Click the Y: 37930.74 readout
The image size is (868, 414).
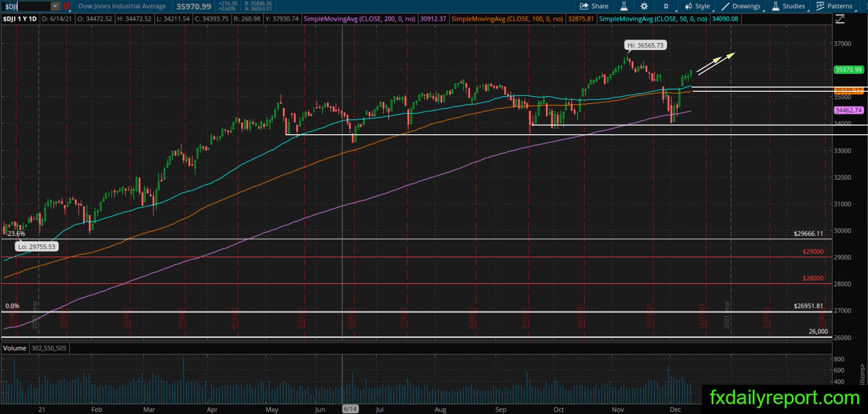282,19
